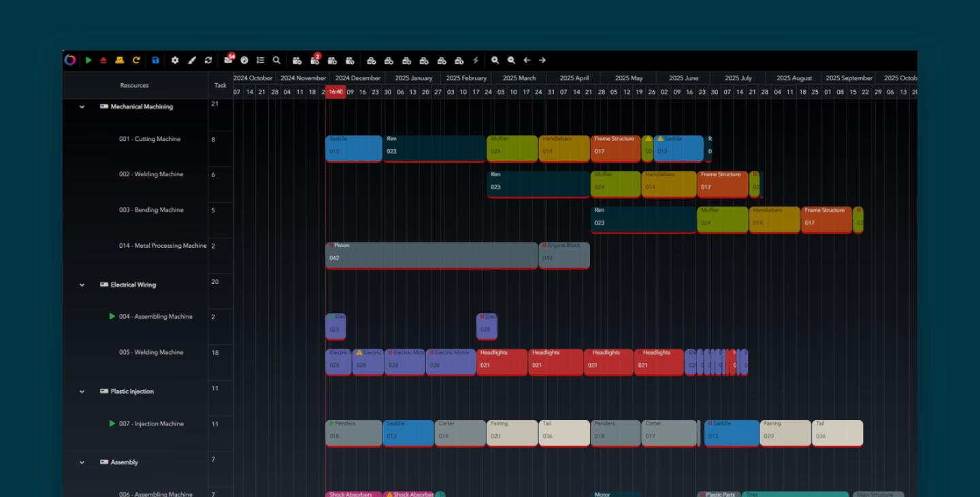Viewport: 980px width, 497px height.
Task: Zoom in the timeline with plus magnifier
Action: 495,60
